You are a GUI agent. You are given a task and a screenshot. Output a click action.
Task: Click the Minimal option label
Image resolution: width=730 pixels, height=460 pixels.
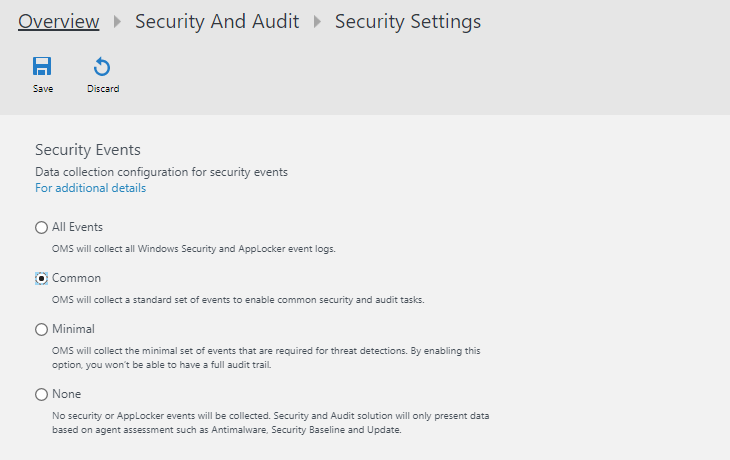click(x=76, y=328)
